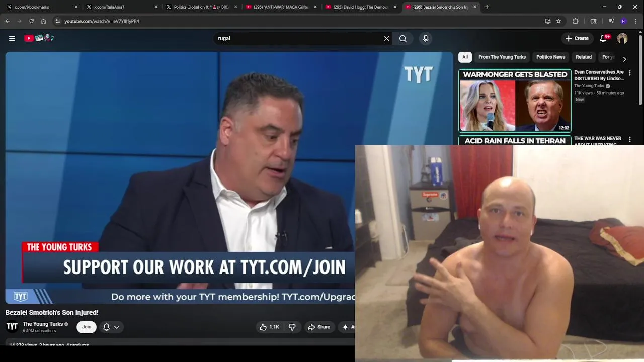644x362 pixels.
Task: Switch to x.com/RafaAma7 tab
Action: pos(121,7)
